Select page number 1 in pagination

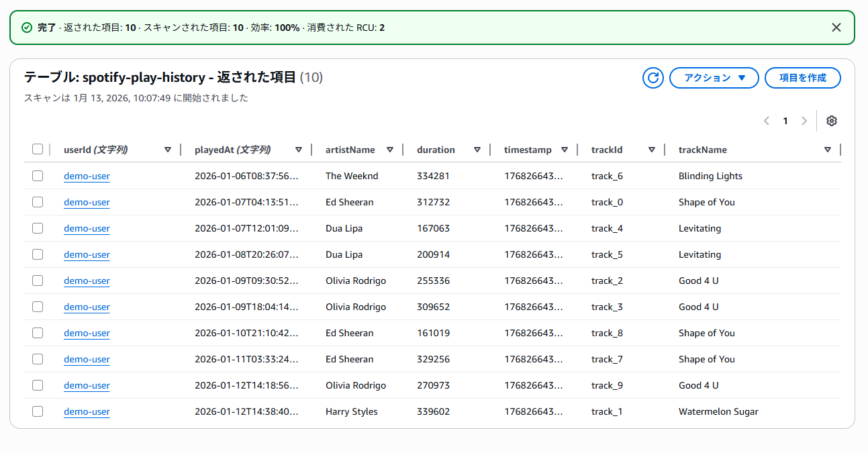(x=785, y=121)
